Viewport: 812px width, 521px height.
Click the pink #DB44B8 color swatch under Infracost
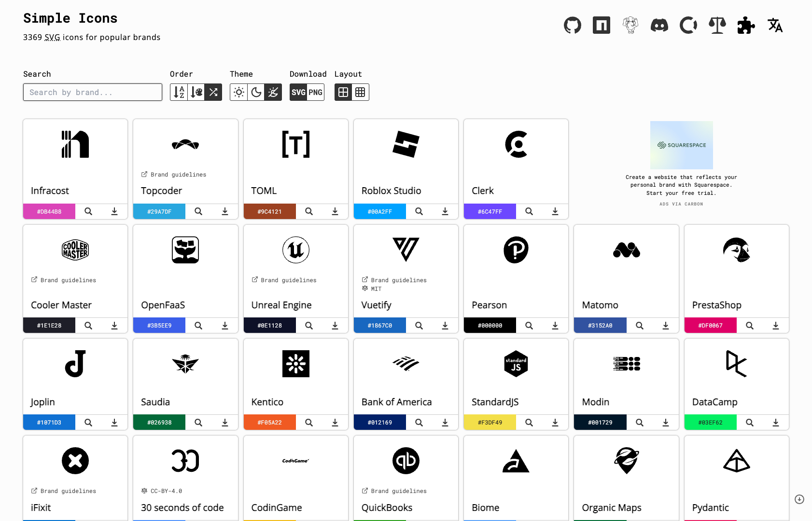tap(49, 211)
